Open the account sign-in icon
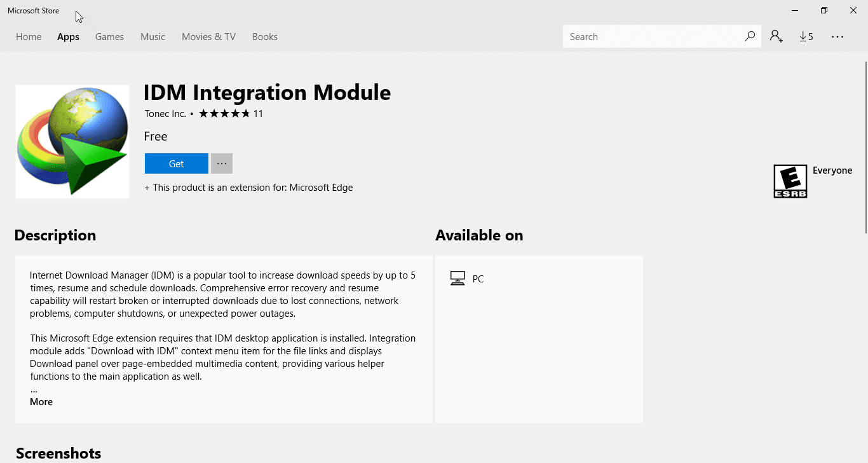The height and width of the screenshot is (463, 868). click(776, 36)
